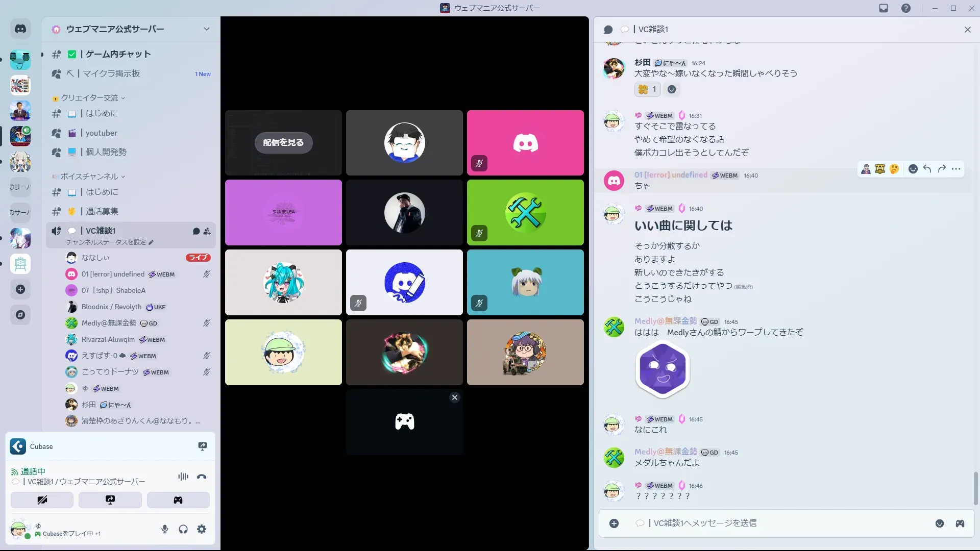Toggle headphone deafen button
The image size is (980, 551).
(183, 529)
